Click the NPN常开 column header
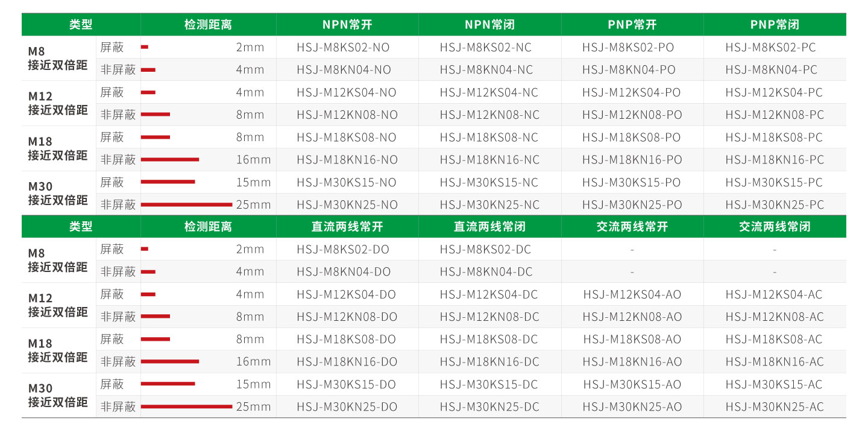The width and height of the screenshot is (868, 430). pyautogui.click(x=347, y=24)
